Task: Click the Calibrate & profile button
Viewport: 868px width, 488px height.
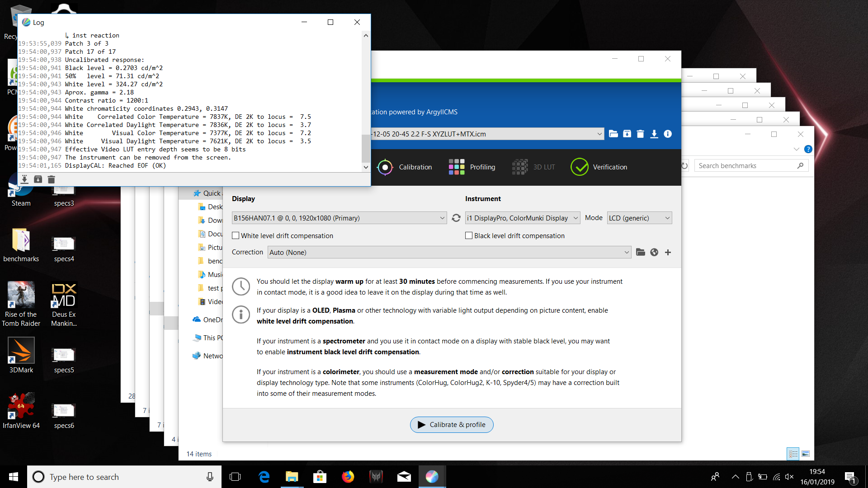Action: click(x=452, y=425)
